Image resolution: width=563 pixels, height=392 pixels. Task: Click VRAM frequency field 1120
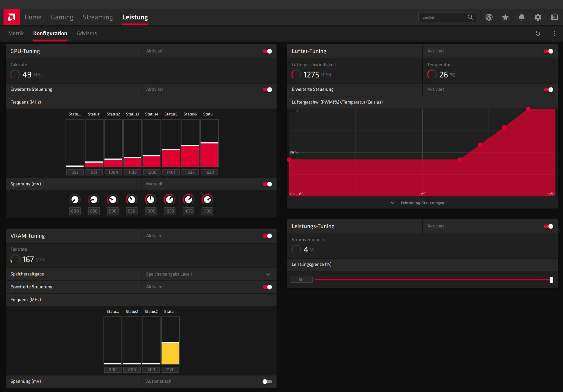click(170, 370)
